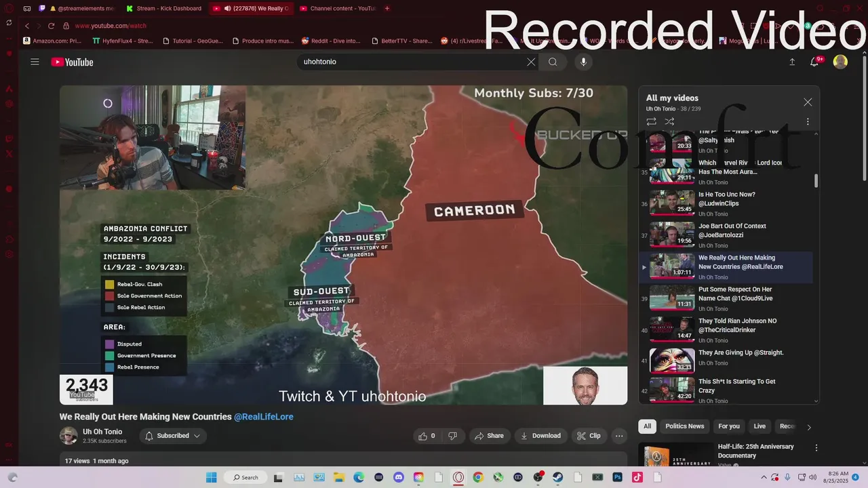Open Google Chrome from the taskbar
Image resolution: width=868 pixels, height=488 pixels.
pos(478,477)
